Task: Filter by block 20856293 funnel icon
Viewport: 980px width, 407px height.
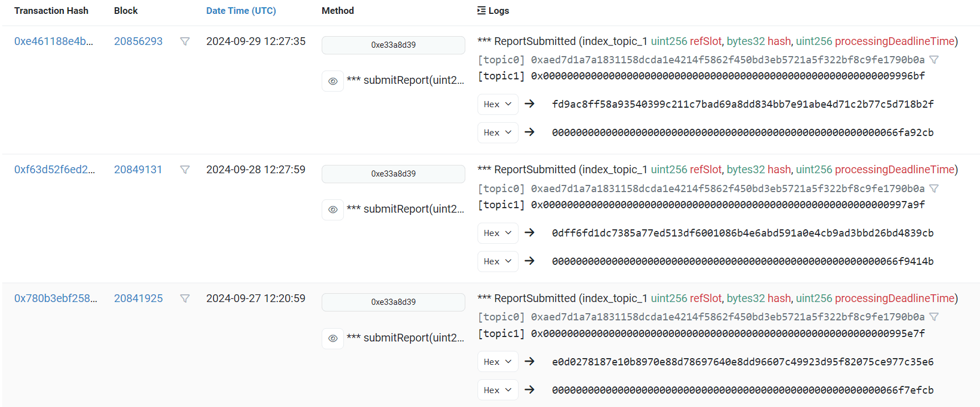Action: pos(185,42)
